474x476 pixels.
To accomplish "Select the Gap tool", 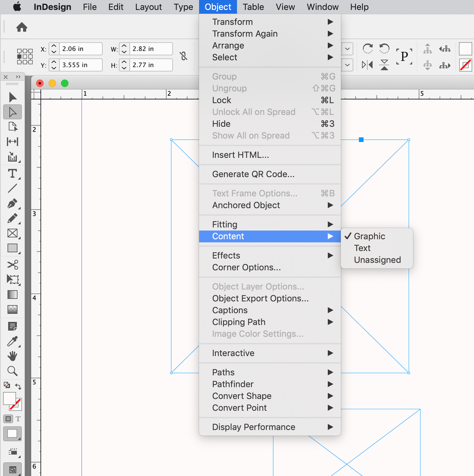I will [12, 142].
